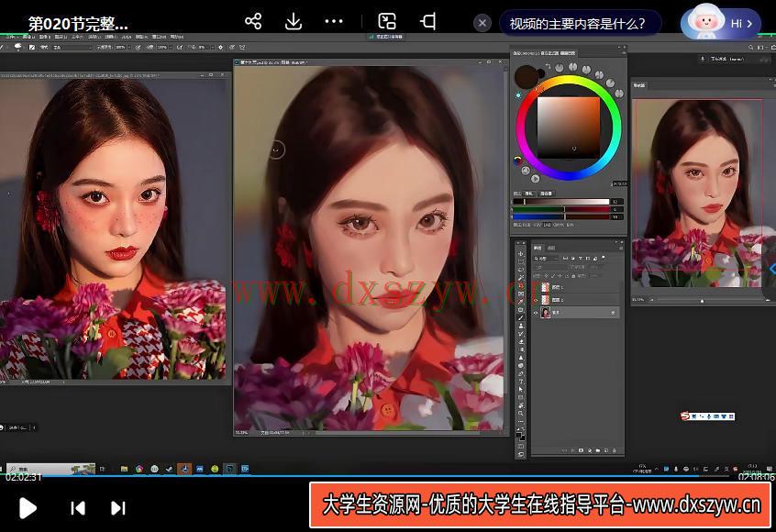Select the Lasso tool
776x532 pixels.
point(521,270)
